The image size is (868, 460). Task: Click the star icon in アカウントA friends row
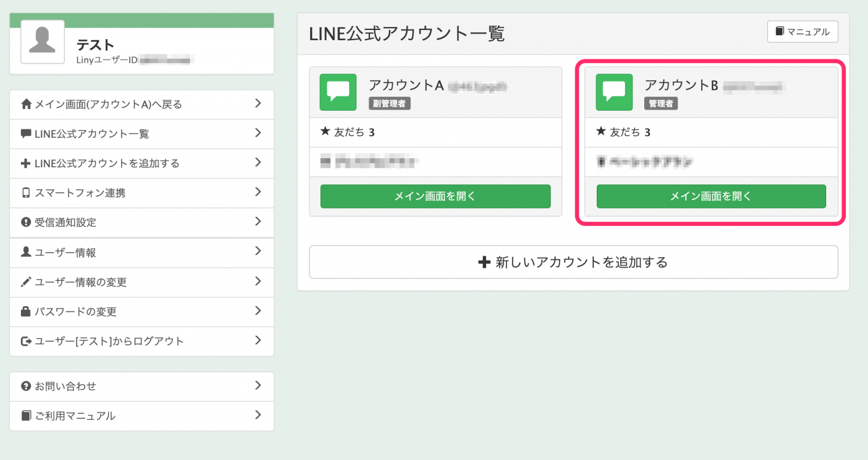325,131
